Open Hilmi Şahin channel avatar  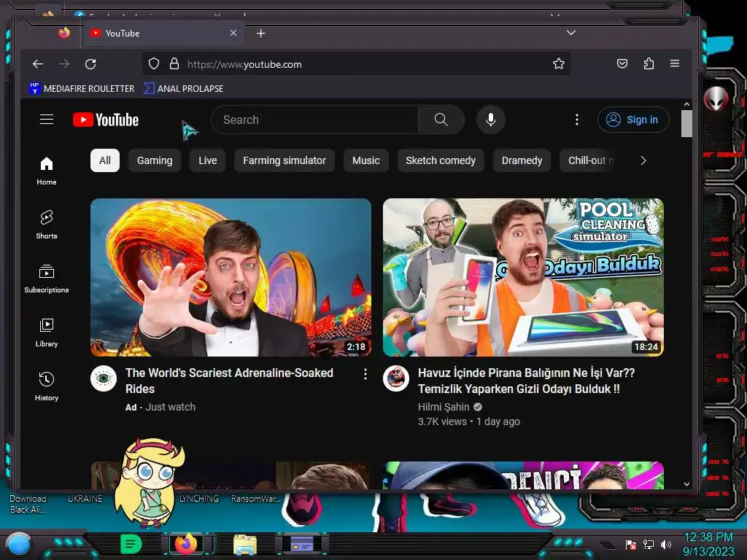click(x=396, y=379)
